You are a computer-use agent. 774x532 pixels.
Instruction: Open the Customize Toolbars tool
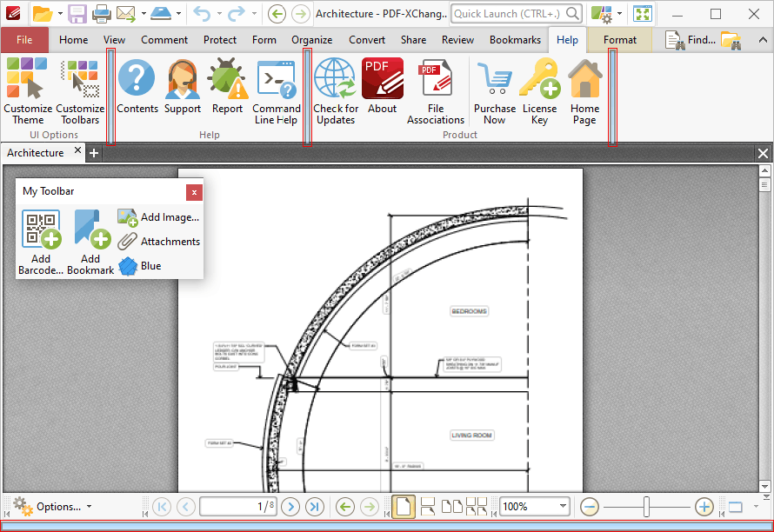pyautogui.click(x=80, y=91)
